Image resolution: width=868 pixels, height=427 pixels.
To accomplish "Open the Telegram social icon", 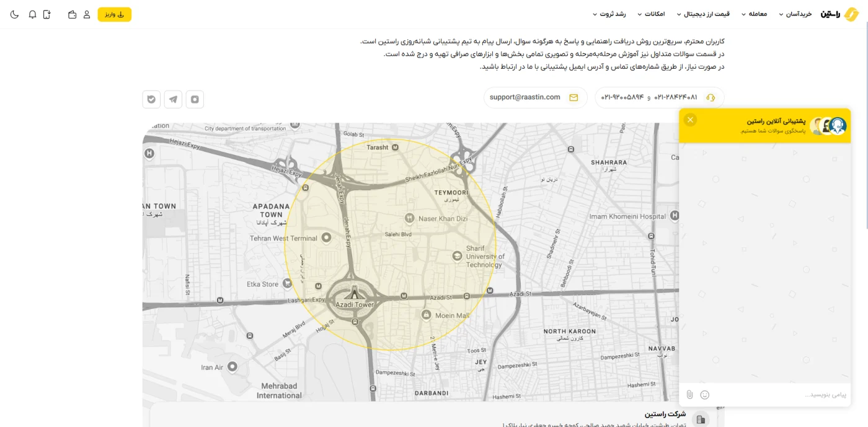I will tap(173, 99).
